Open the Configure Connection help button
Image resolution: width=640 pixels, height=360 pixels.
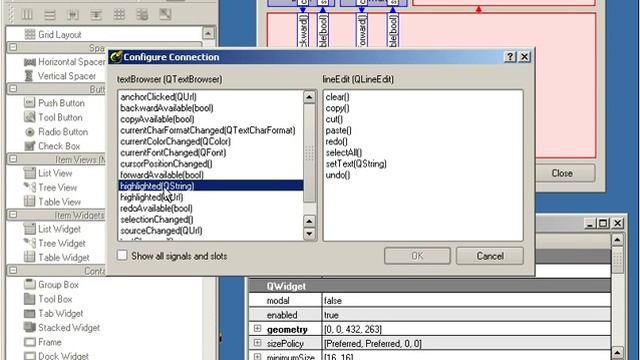510,57
